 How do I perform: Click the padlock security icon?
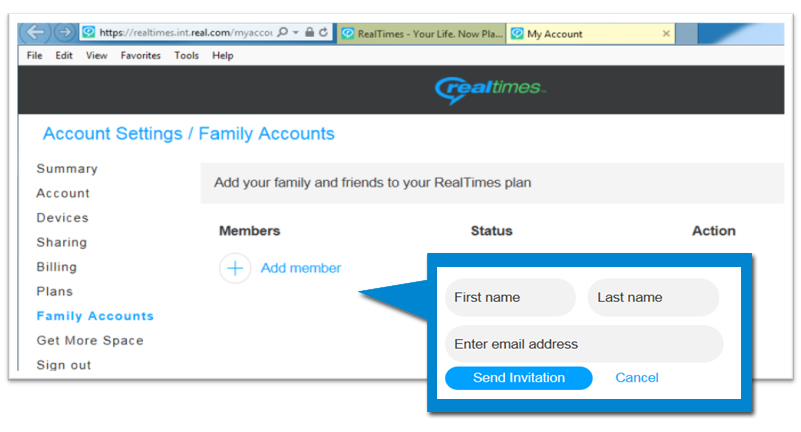click(310, 33)
